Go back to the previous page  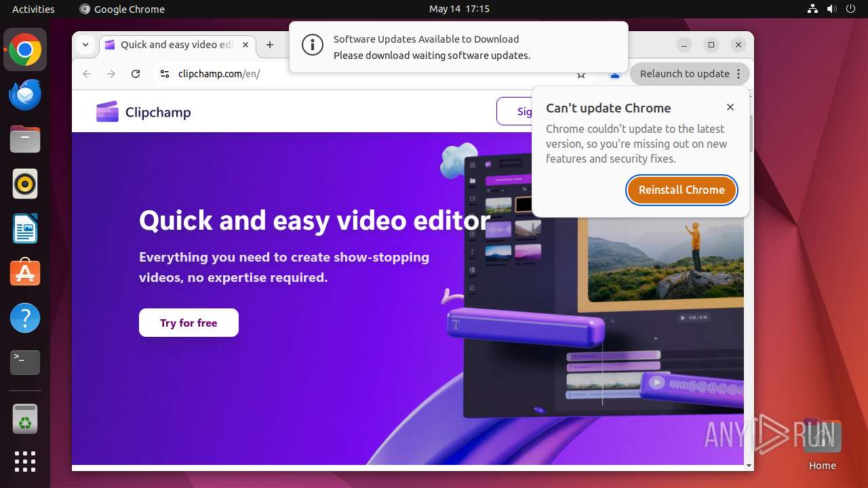87,74
